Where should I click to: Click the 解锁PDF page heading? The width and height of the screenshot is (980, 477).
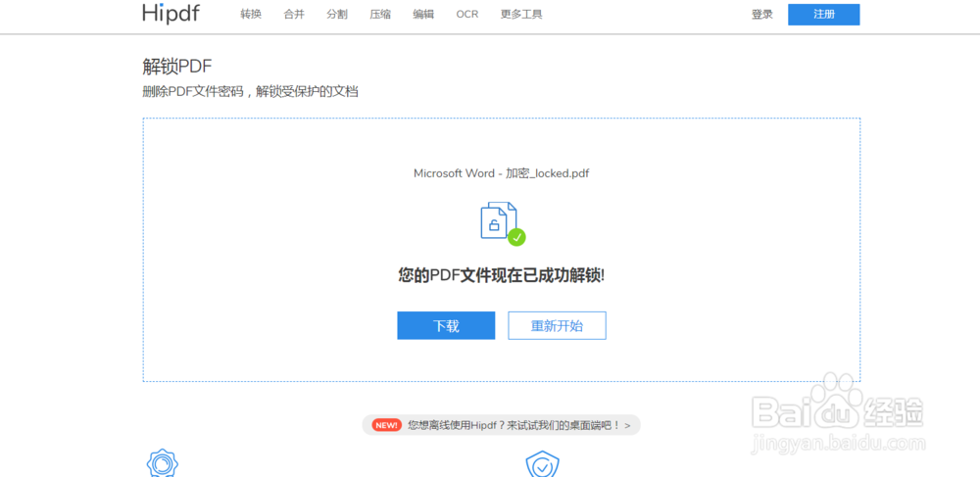tap(178, 67)
